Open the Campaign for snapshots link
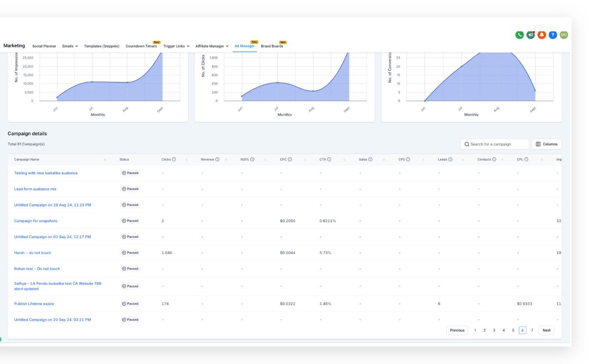 (36, 221)
